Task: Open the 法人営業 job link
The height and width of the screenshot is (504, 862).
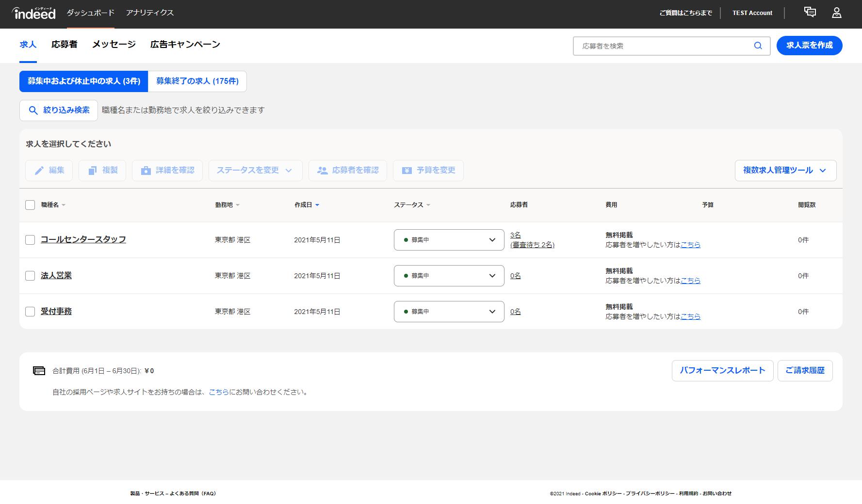Action: [x=56, y=276]
